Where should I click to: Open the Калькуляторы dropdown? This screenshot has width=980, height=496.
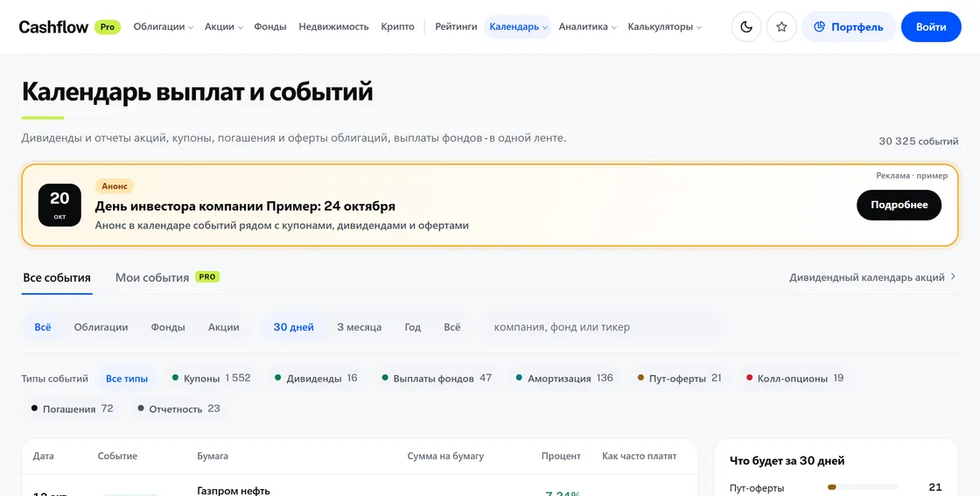tap(664, 27)
